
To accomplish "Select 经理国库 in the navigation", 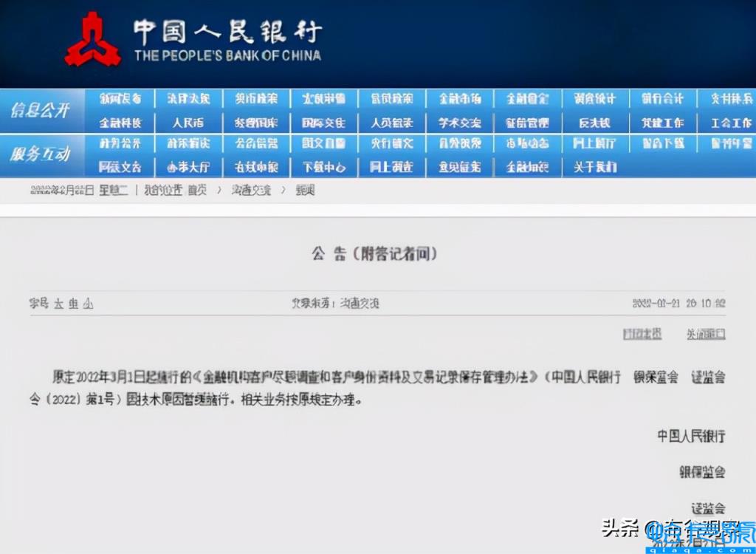I will pos(256,123).
